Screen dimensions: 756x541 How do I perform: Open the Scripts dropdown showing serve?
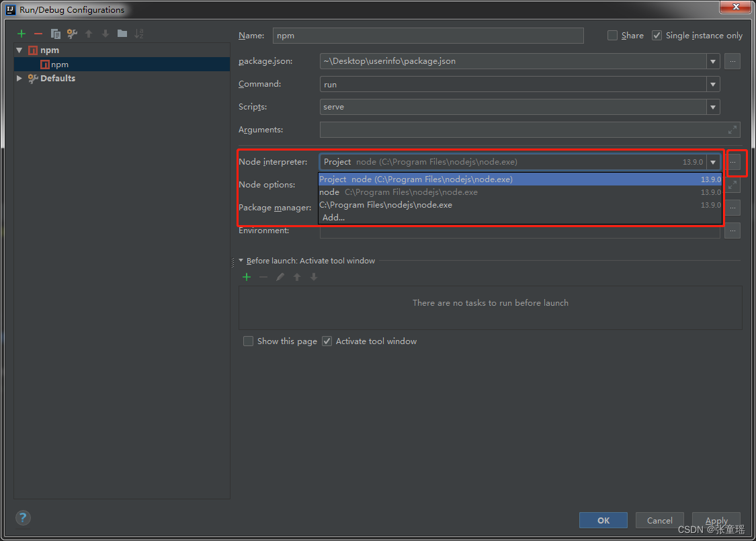coord(712,107)
